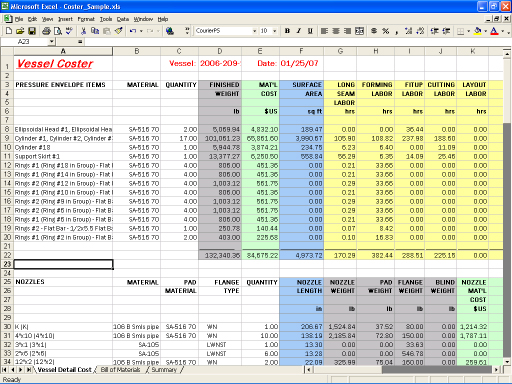
Task: Toggle italic formatting
Action: pyautogui.click(x=299, y=31)
